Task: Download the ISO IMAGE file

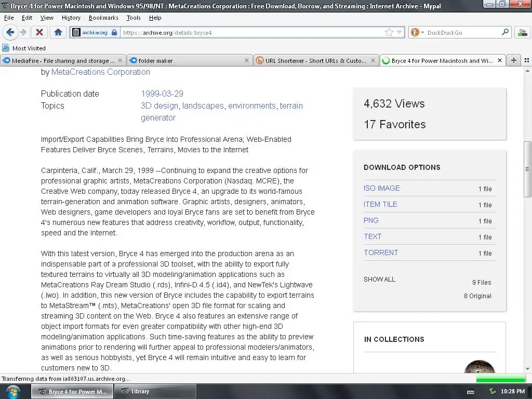Action: [382, 188]
